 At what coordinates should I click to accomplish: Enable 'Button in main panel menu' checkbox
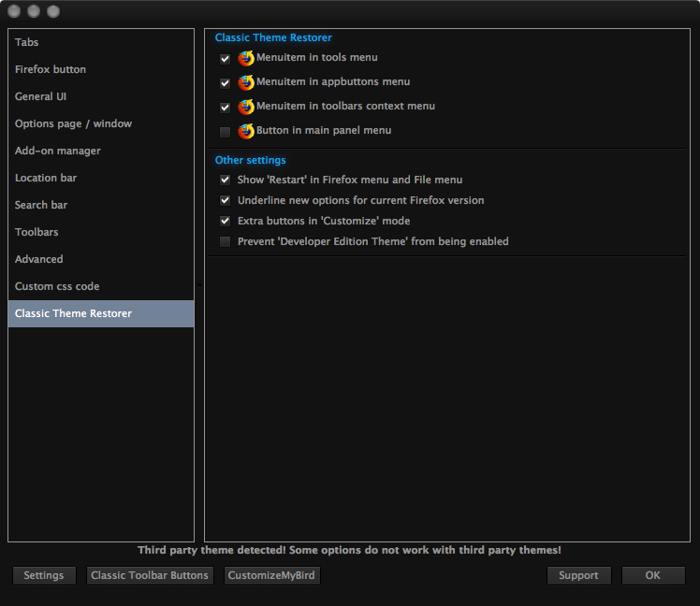[x=225, y=132]
